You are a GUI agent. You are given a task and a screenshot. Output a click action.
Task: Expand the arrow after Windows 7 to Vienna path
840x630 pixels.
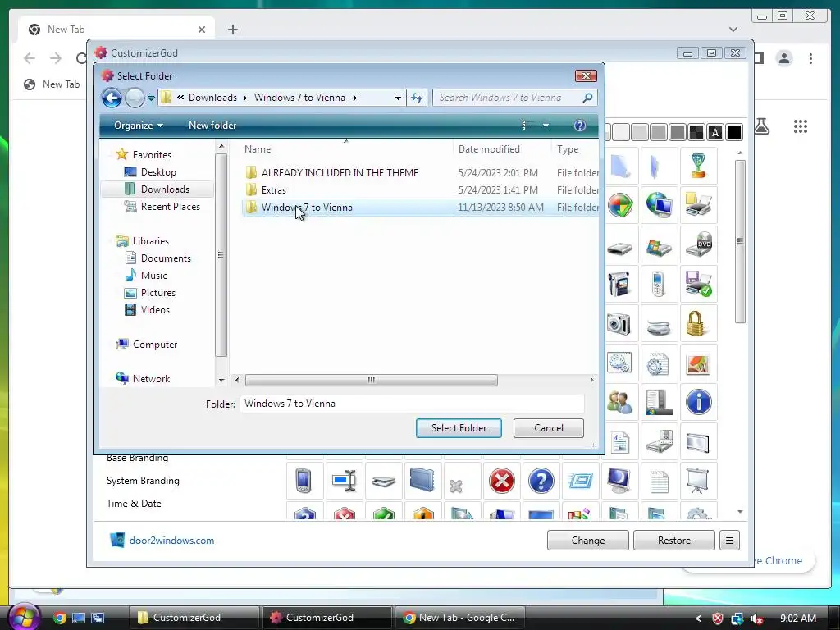point(354,98)
